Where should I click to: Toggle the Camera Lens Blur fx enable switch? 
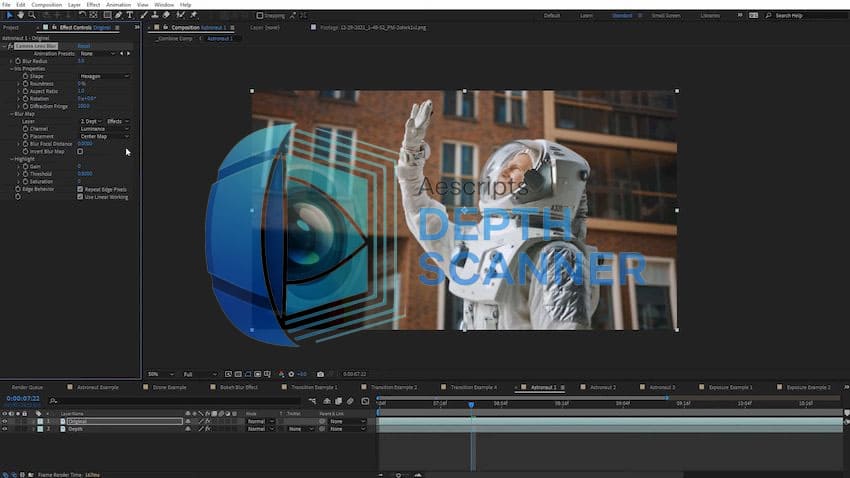click(x=10, y=46)
